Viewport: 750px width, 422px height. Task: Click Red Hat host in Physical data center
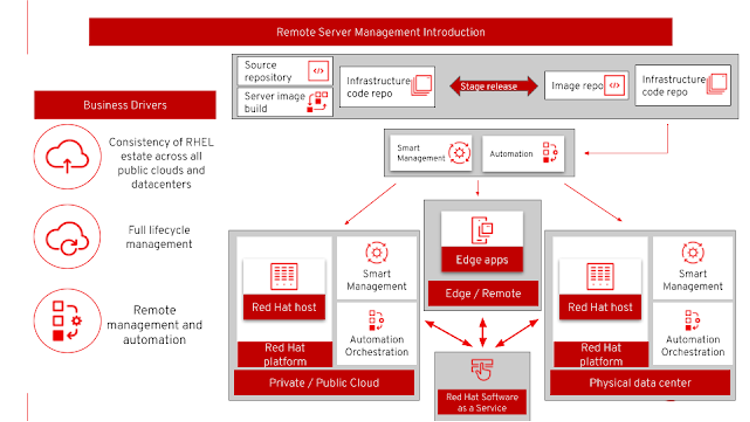pyautogui.click(x=600, y=307)
